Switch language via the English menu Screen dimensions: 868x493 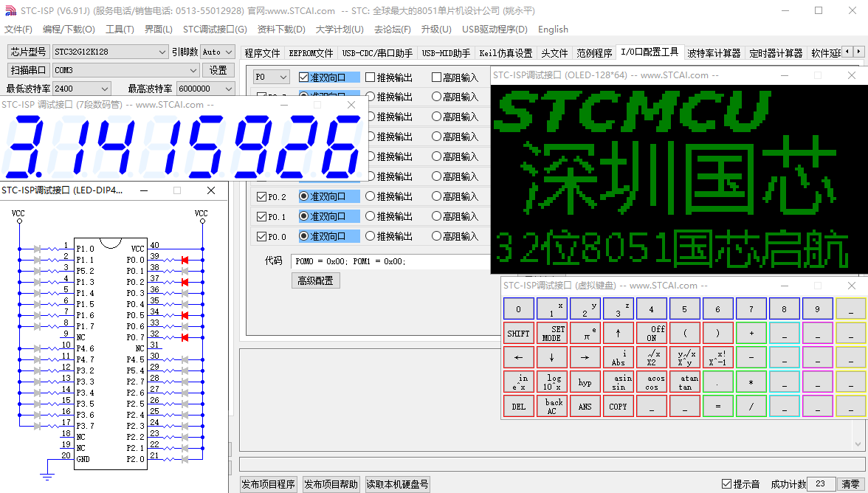[x=553, y=30]
